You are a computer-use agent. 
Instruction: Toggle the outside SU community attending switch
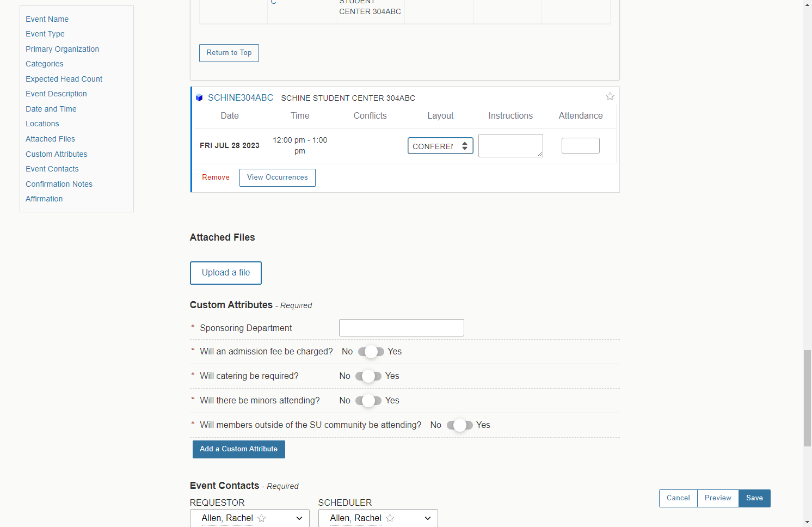tap(460, 425)
